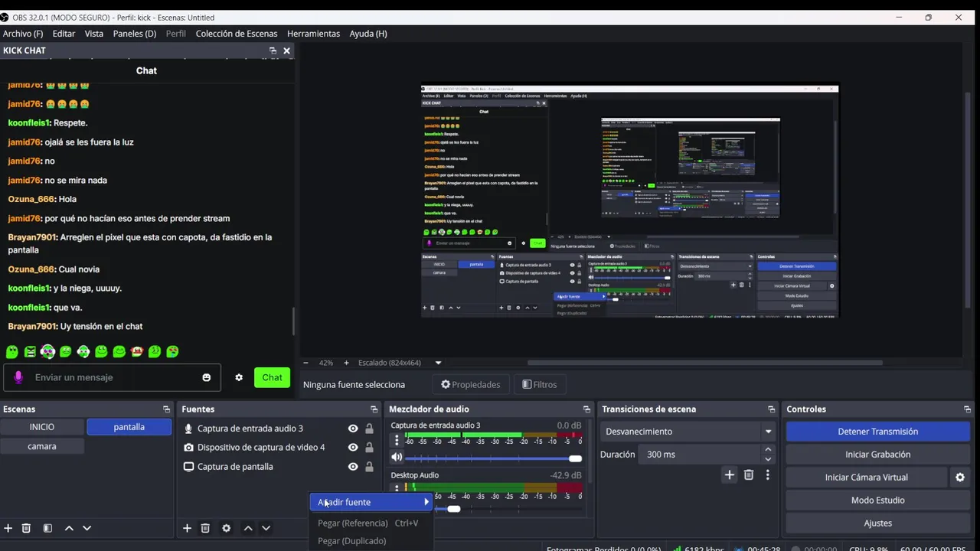Adjust Desktop Audio volume slider handle
This screenshot has height=551, width=980.
[454, 509]
